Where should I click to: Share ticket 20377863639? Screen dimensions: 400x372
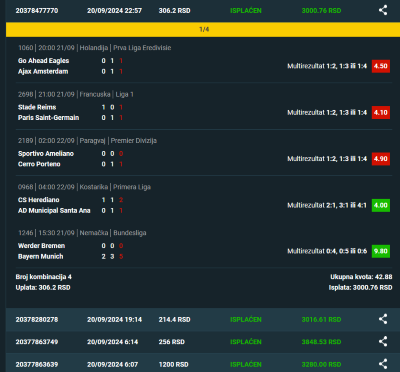click(x=383, y=364)
